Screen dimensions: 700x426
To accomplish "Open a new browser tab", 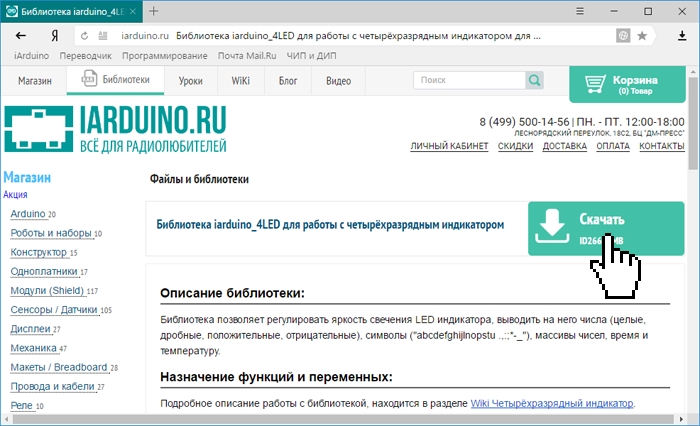I will click(154, 11).
